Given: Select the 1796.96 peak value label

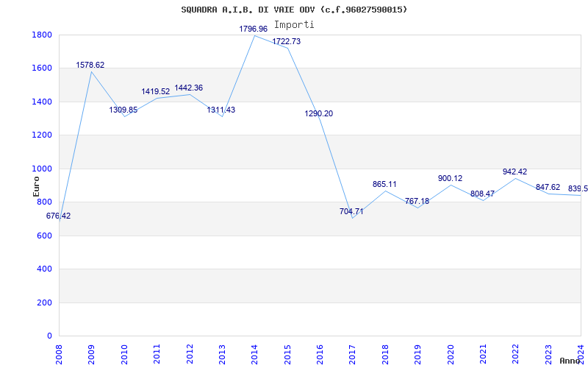Looking at the screenshot, I should [254, 29].
